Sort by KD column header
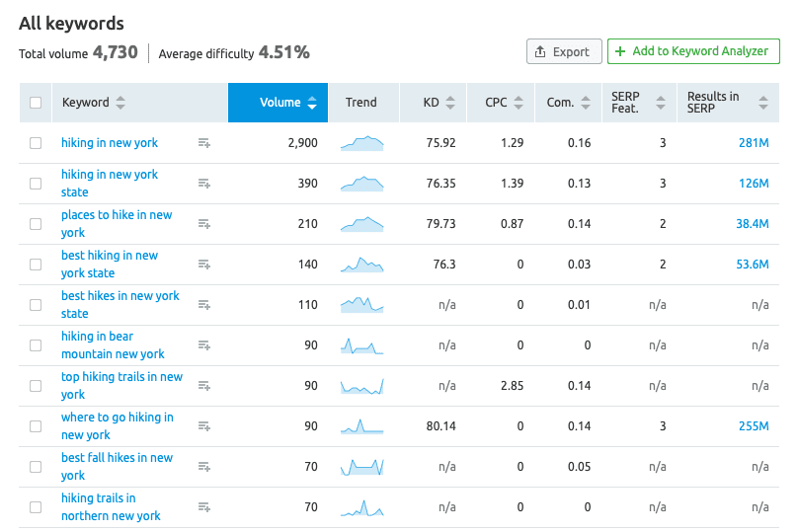The width and height of the screenshot is (798, 532). [x=439, y=103]
